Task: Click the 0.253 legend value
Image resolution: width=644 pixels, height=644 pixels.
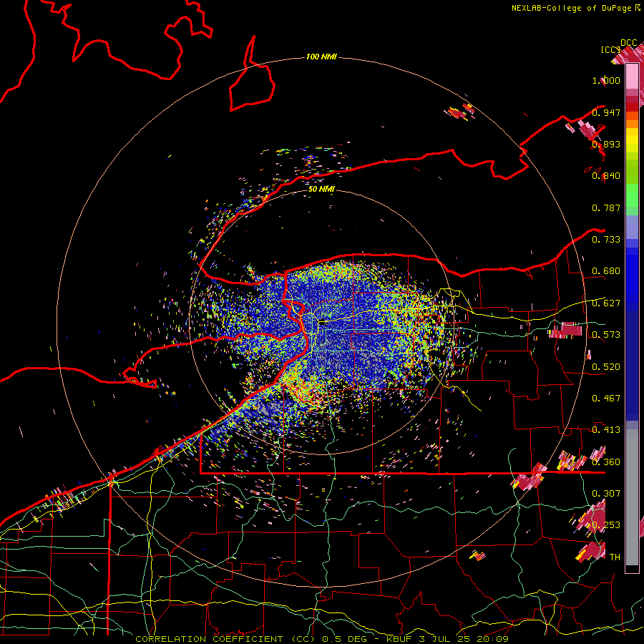Action: pyautogui.click(x=606, y=525)
